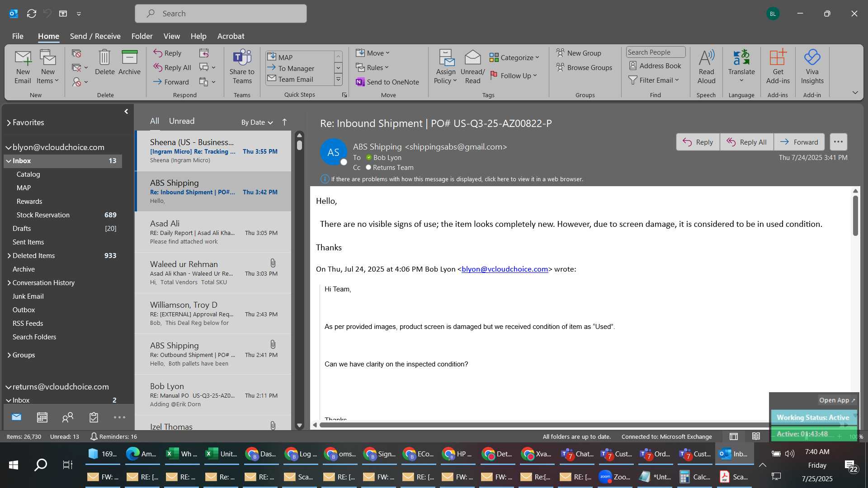868x488 pixels.
Task: Click the Meeting reply icon
Action: 204,53
